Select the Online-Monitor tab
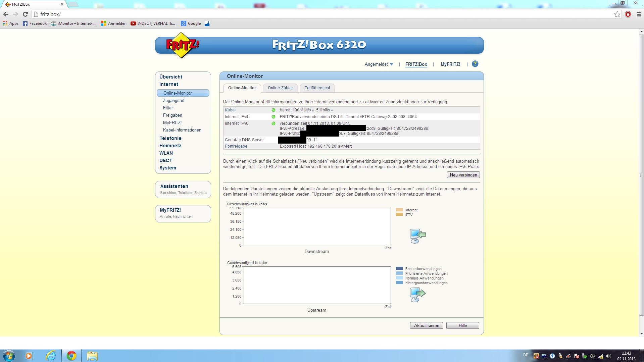This screenshot has width=644, height=362. (x=242, y=88)
